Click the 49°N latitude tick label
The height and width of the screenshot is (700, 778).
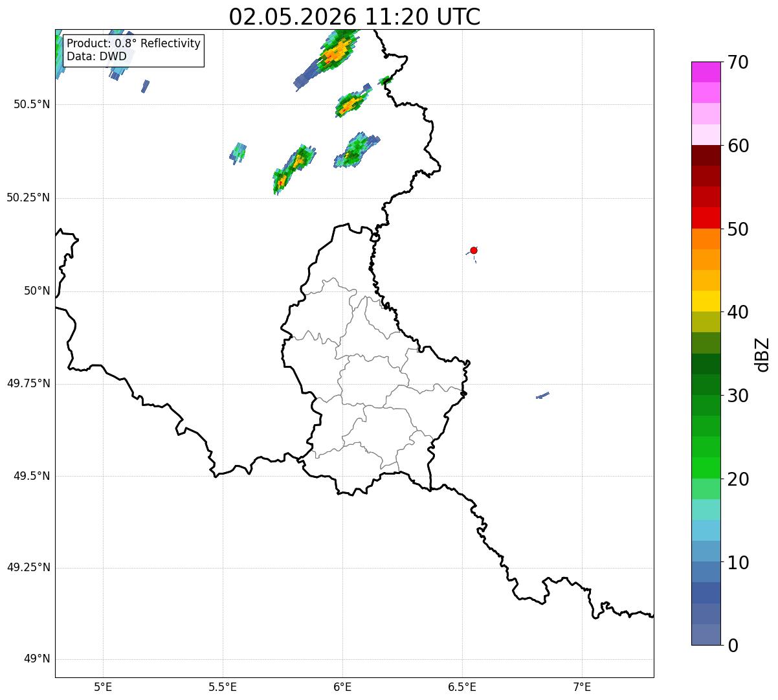point(37,659)
